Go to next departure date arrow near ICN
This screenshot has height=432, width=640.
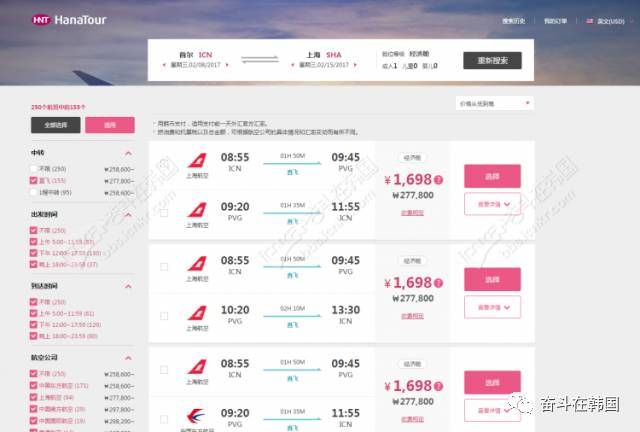(x=227, y=65)
